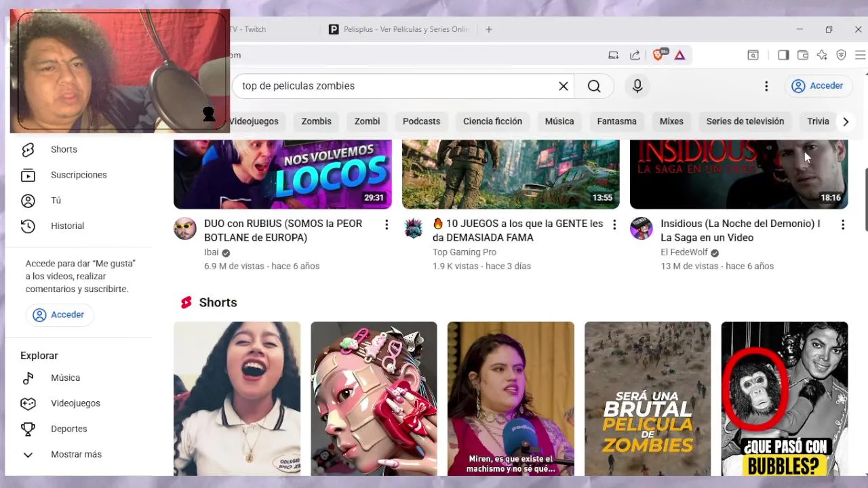Click the Deportes trophy icon

pyautogui.click(x=28, y=429)
